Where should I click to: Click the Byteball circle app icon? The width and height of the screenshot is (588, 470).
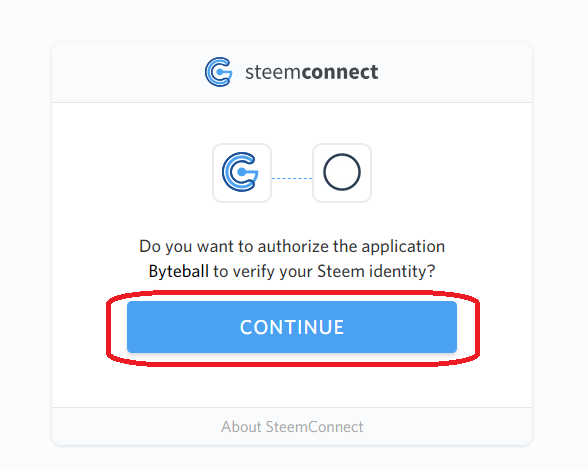(342, 172)
